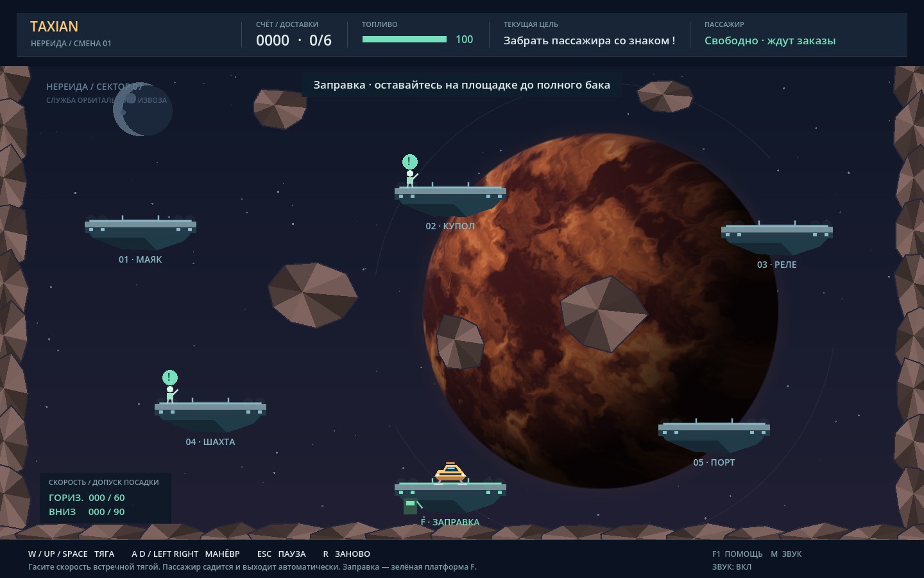The width and height of the screenshot is (924, 578).
Task: Click the waiting passenger on platform 02 Купол
Action: point(411,178)
